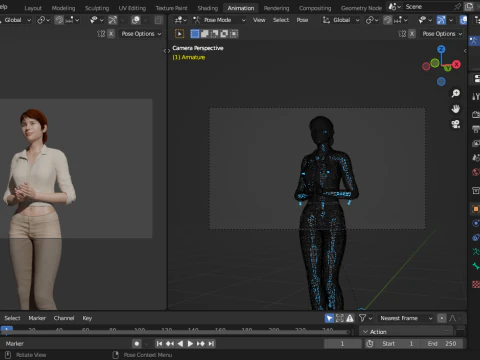Open right viewport Pose Options dropdown
Screen dimensions: 480x360
pos(442,34)
